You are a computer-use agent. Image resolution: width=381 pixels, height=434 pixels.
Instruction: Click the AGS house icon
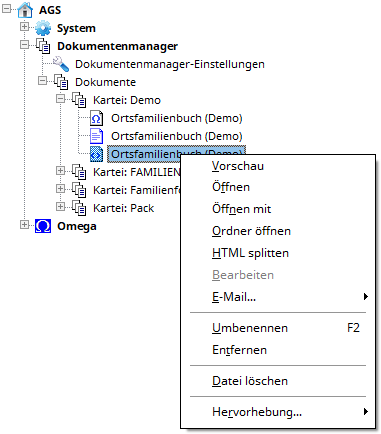point(25,10)
